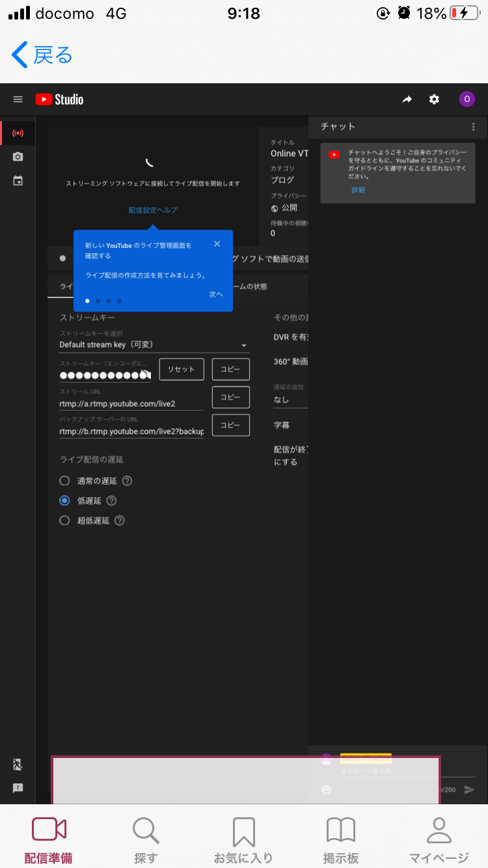Select 超低遅延 latency option
Screen dimensions: 488x868
64,521
